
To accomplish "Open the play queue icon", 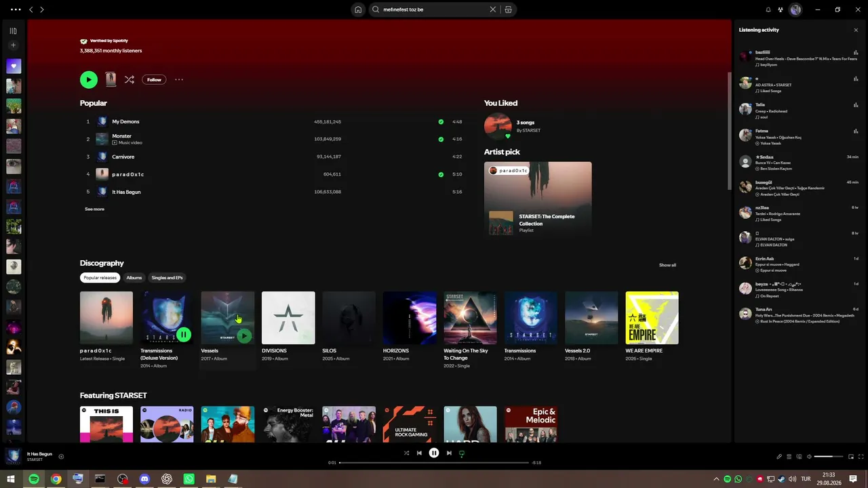I will (789, 456).
